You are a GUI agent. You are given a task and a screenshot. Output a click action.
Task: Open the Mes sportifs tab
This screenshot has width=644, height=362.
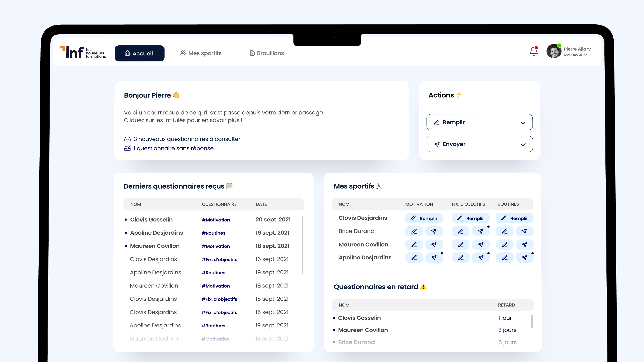201,53
